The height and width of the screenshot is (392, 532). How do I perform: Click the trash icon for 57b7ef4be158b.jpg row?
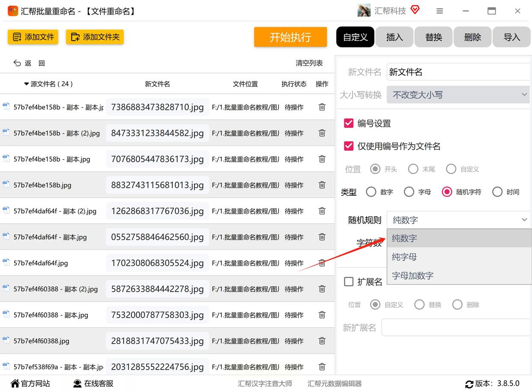[x=322, y=185]
